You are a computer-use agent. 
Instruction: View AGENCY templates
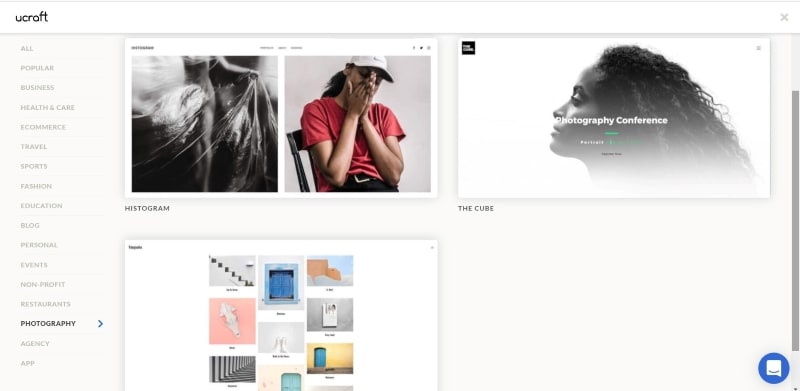click(35, 344)
